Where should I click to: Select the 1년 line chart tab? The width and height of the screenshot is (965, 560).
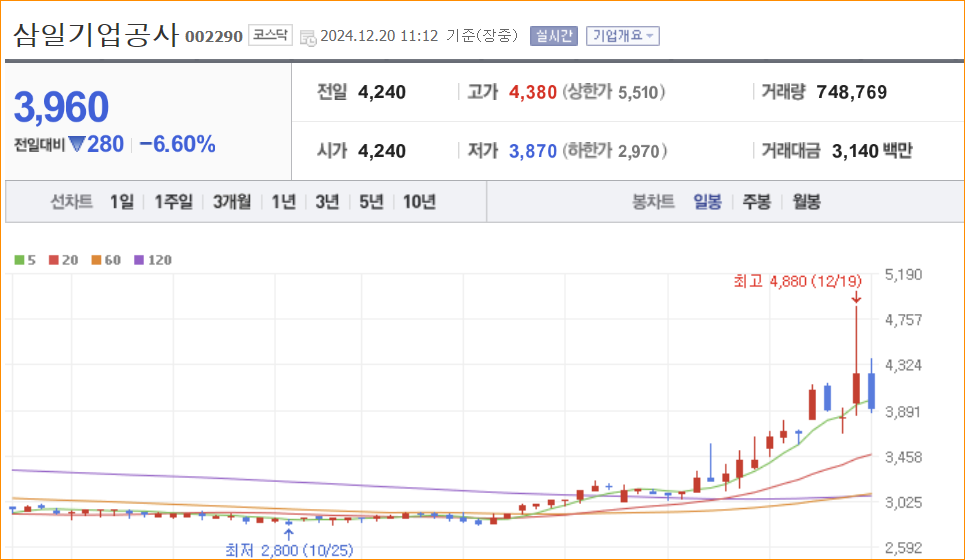click(284, 201)
